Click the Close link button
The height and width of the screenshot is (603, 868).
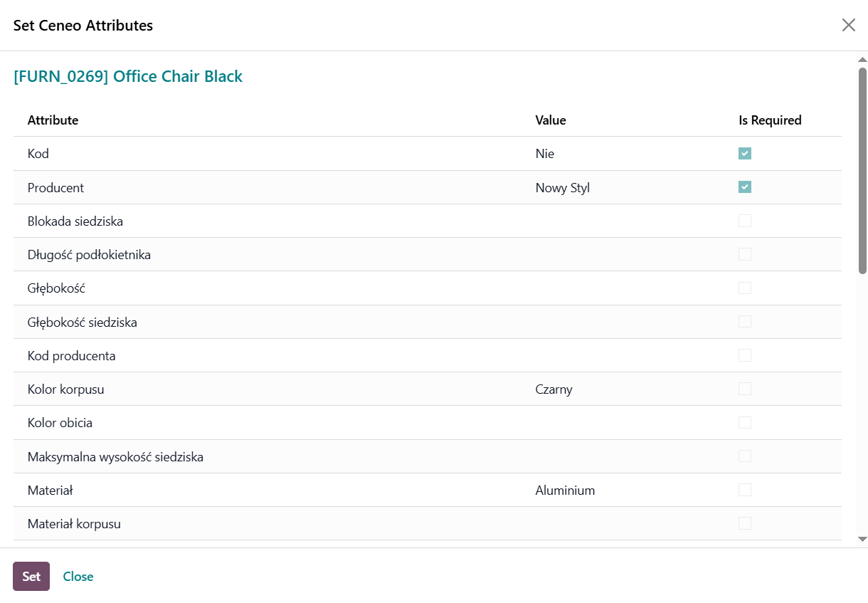coord(78,577)
